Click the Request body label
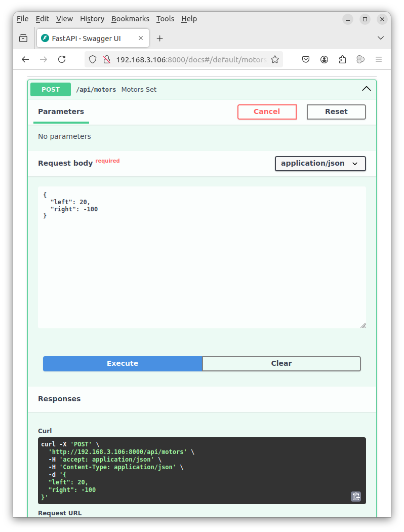 [x=65, y=164]
